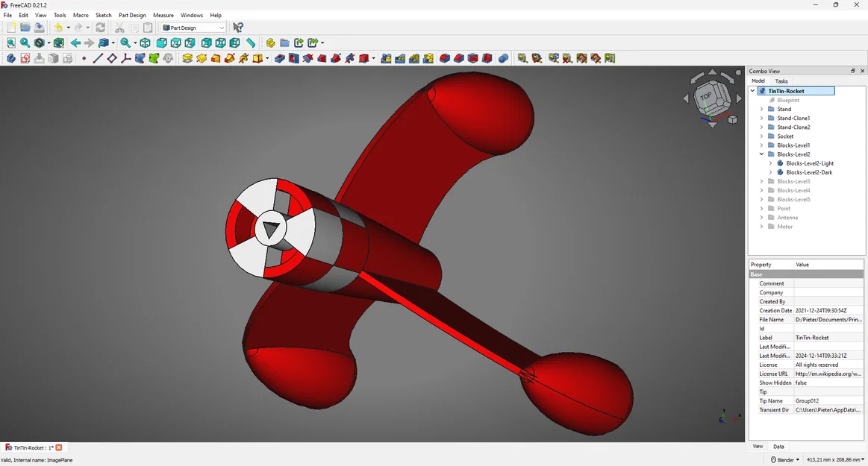Click the Fit All view icon
868x466 pixels.
click(11, 42)
